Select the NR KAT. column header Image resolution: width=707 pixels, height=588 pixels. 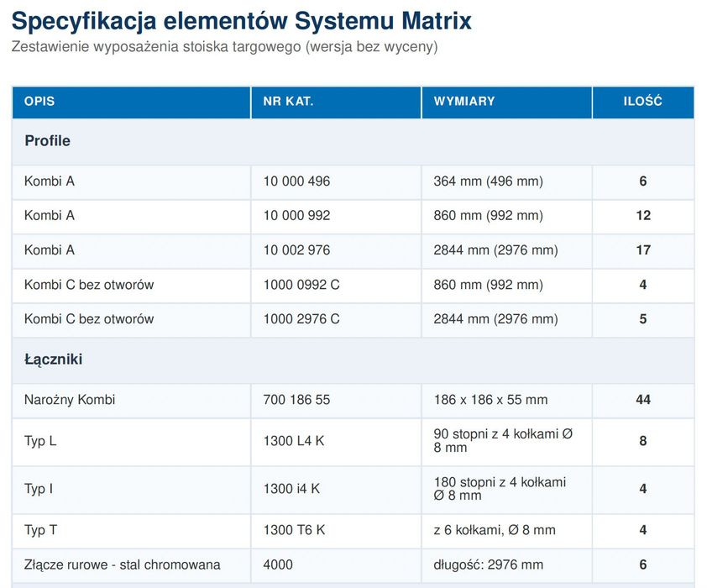pos(336,102)
